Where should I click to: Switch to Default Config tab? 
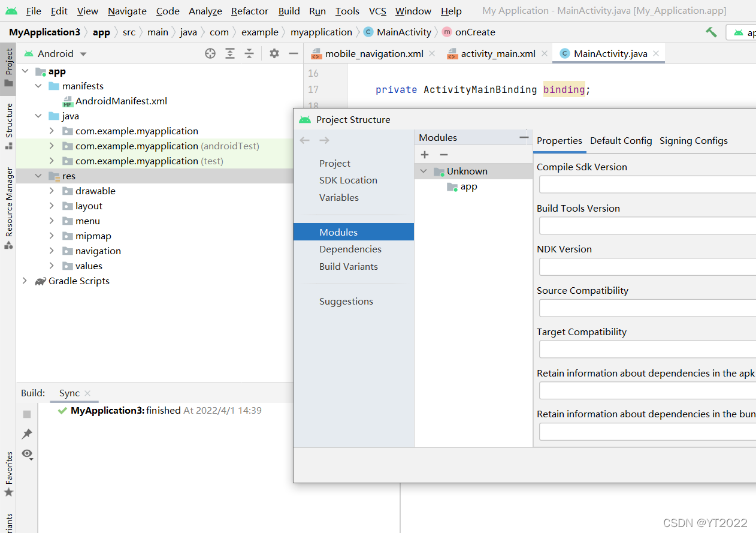[x=621, y=140]
